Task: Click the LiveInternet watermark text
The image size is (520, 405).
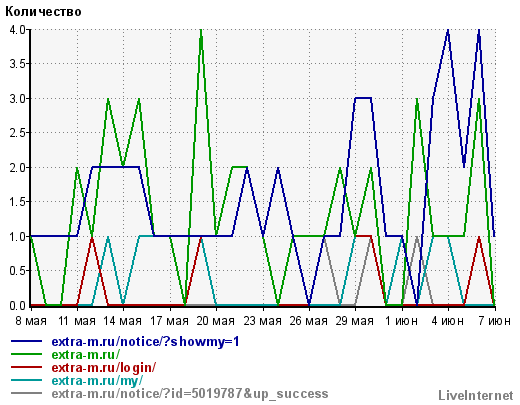Action: point(476,395)
